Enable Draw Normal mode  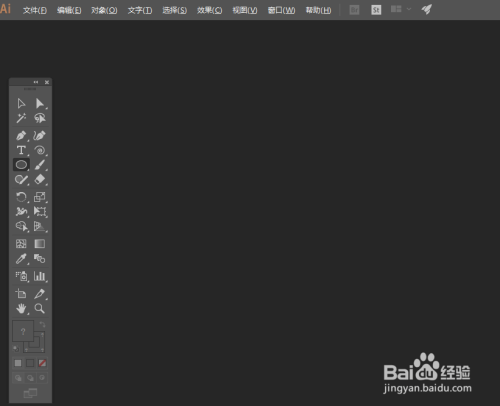[18, 378]
